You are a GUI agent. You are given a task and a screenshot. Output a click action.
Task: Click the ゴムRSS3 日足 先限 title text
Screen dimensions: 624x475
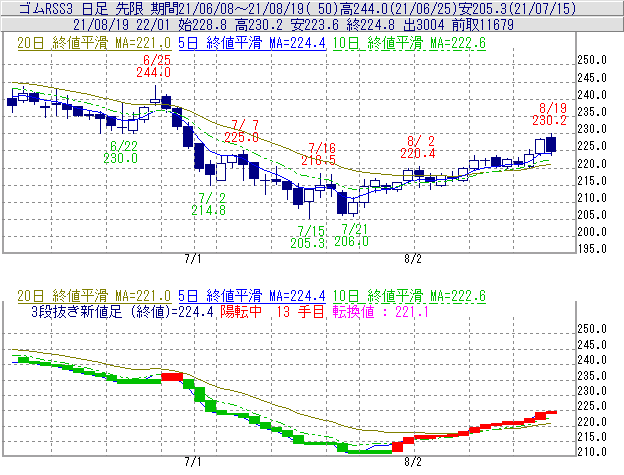click(x=82, y=8)
